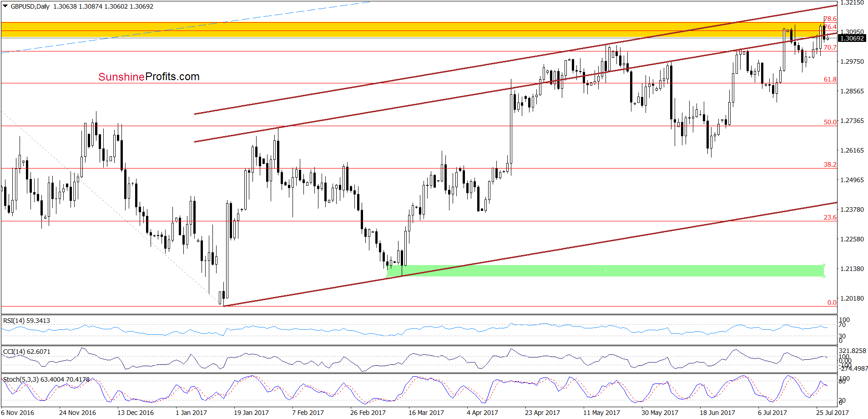Click the 6 Nov 2016 date label

pos(18,413)
